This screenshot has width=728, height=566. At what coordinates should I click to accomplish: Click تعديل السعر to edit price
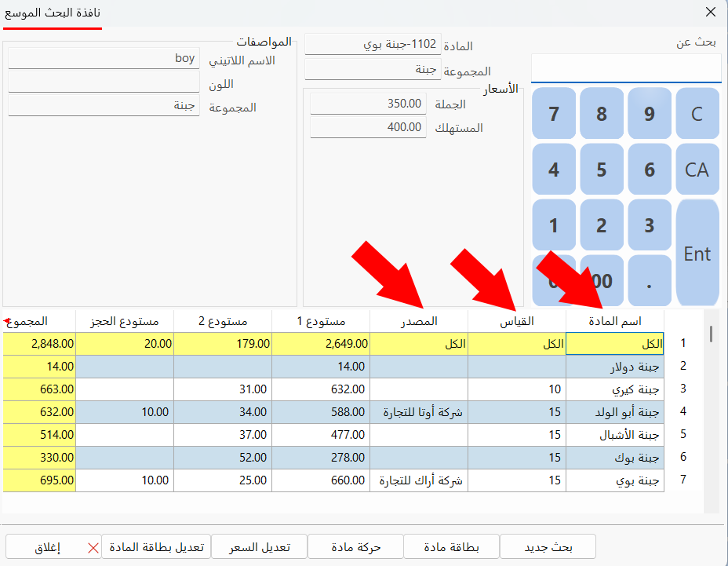260,546
